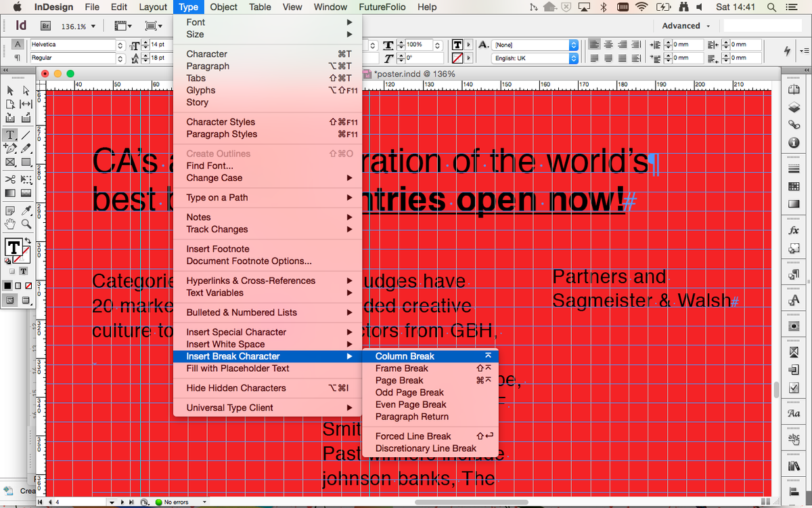Open the font family dropdown showing Helvetica
812x508 pixels.
(x=120, y=44)
